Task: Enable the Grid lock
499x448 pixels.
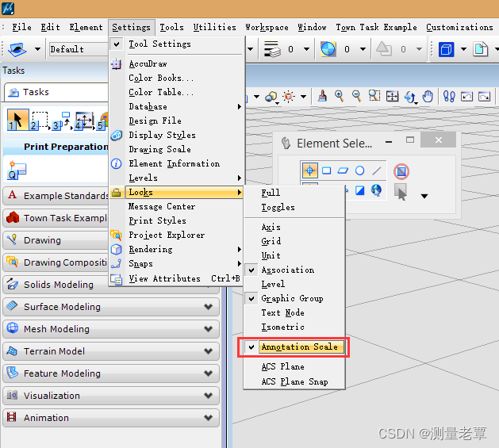Action: click(x=294, y=241)
